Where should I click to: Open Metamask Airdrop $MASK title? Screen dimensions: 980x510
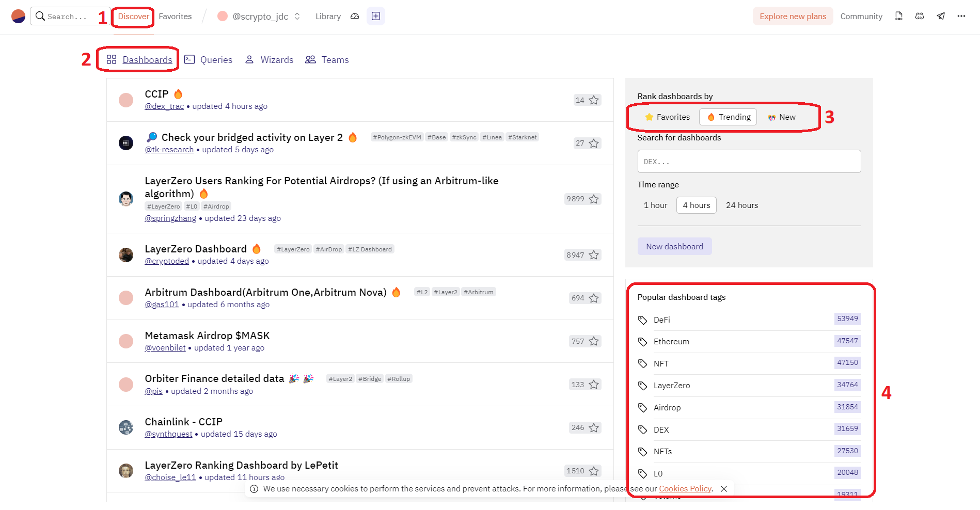coord(207,336)
